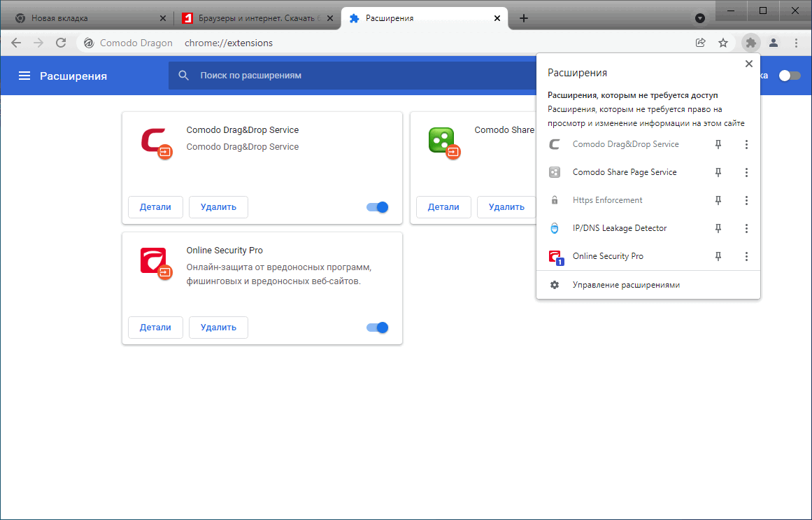
Task: Switch to Браузеры и интернет tab
Action: [257, 18]
